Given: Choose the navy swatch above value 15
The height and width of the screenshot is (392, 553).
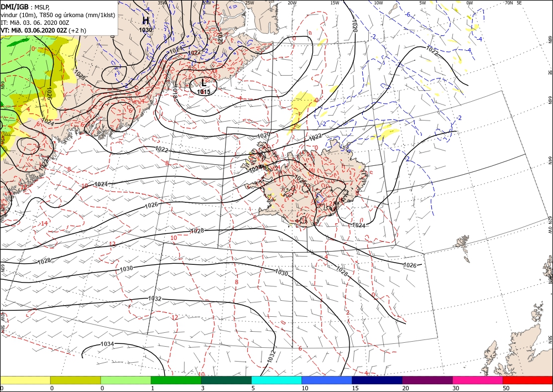Looking at the screenshot, I should click(x=377, y=380).
